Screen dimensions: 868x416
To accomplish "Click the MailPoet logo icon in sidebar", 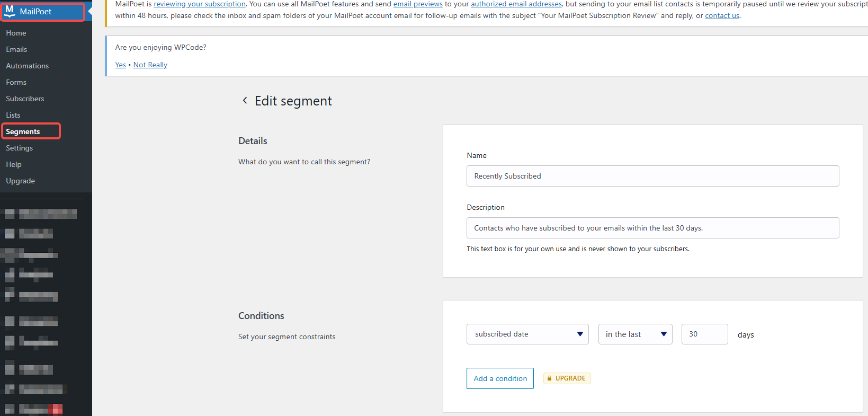I will (10, 11).
